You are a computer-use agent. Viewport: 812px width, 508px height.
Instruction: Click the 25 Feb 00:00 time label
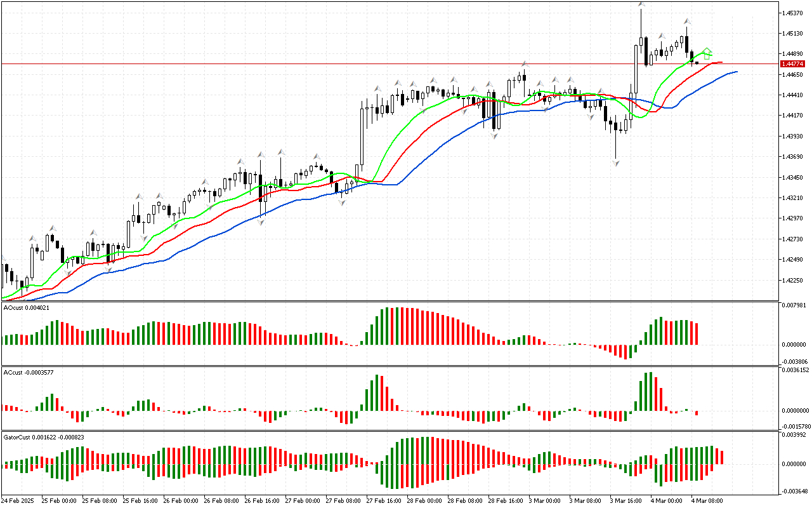[x=59, y=500]
